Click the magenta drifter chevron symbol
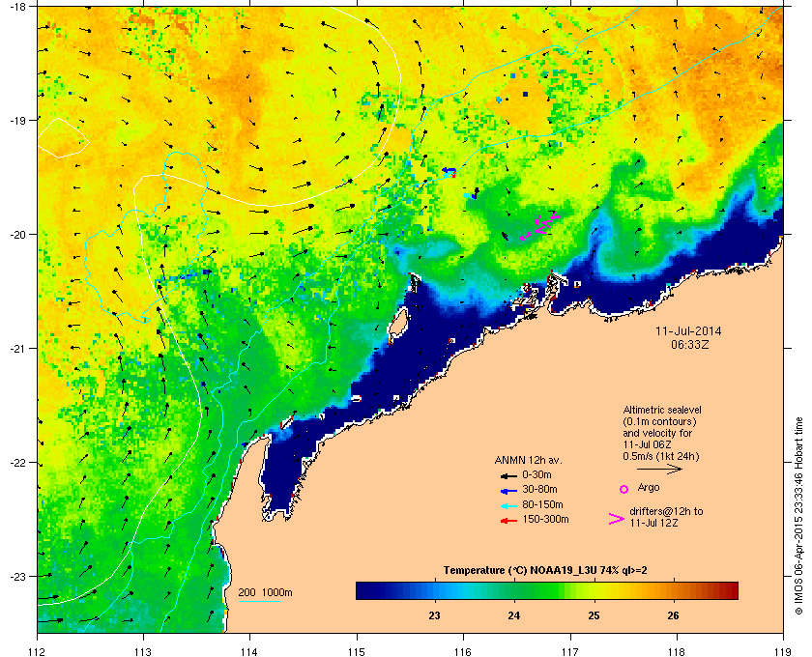Image resolution: width=812 pixels, height=657 pixels. (617, 519)
